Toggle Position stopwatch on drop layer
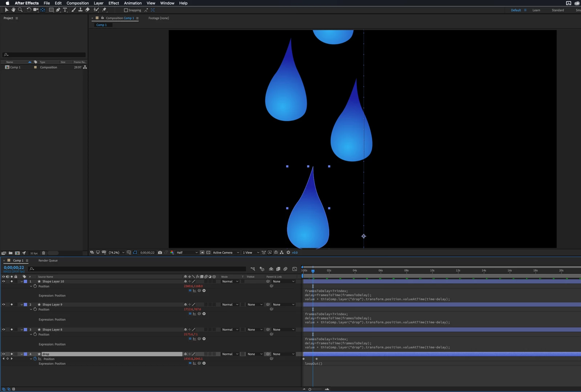The width and height of the screenshot is (581, 392). tap(35, 359)
